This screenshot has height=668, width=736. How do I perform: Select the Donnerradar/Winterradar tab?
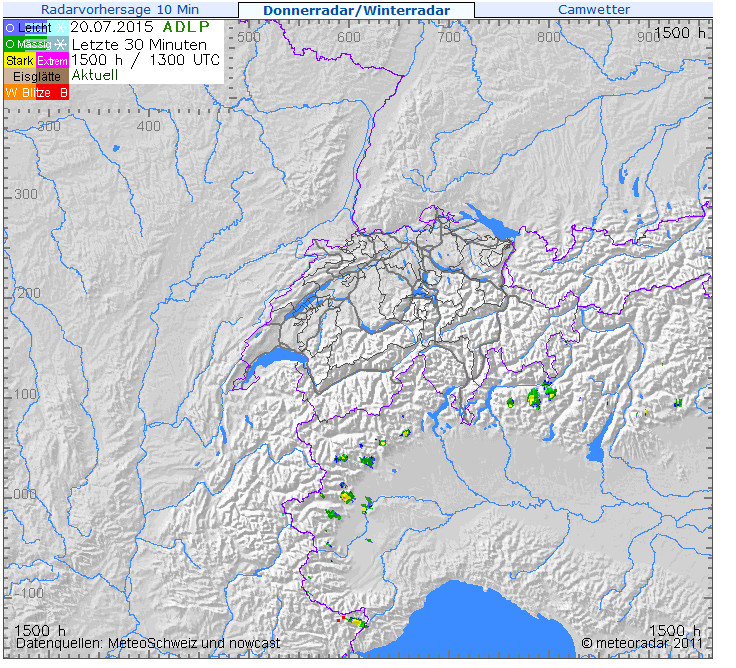coord(356,10)
